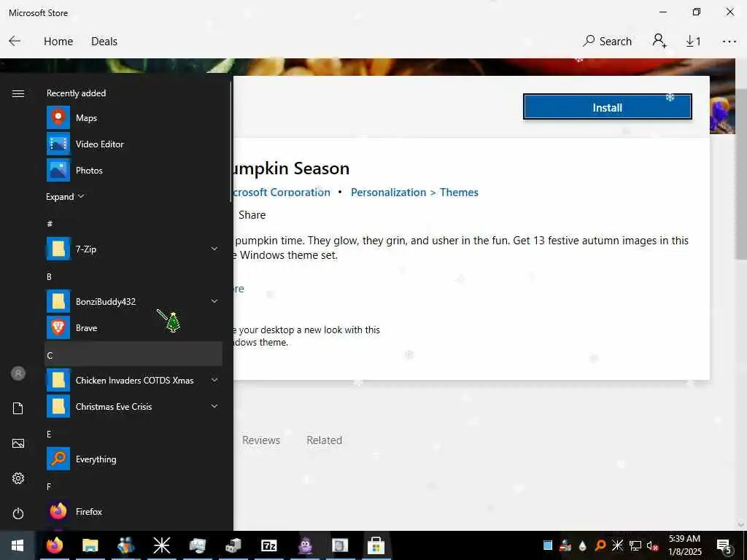Screen dimensions: 747x560
Task: Launch Firefox from Start menu list
Action: 133,511
